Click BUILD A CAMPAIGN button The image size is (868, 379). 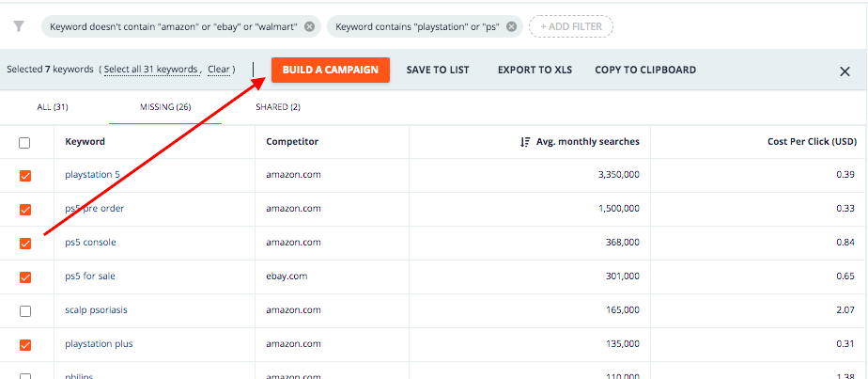[x=331, y=70]
